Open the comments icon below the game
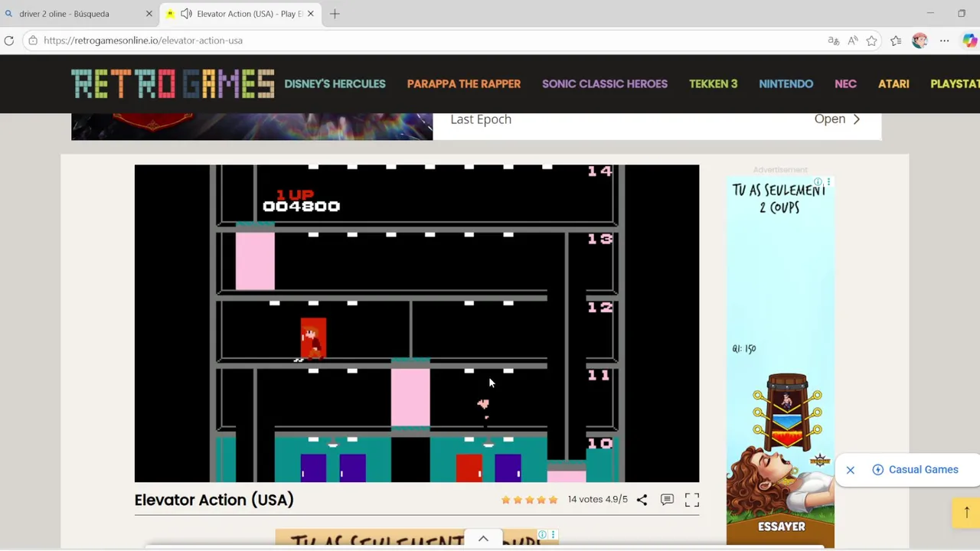The image size is (980, 551). [667, 500]
